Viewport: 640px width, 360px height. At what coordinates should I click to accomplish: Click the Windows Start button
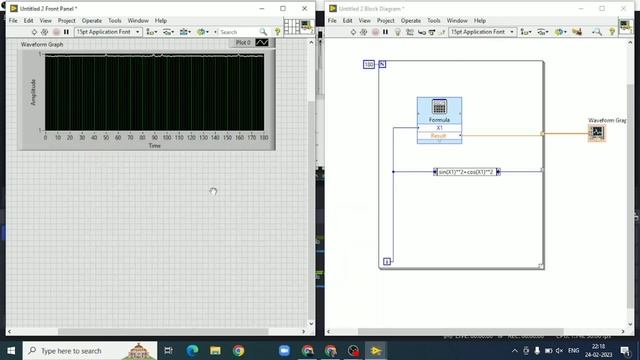11,351
